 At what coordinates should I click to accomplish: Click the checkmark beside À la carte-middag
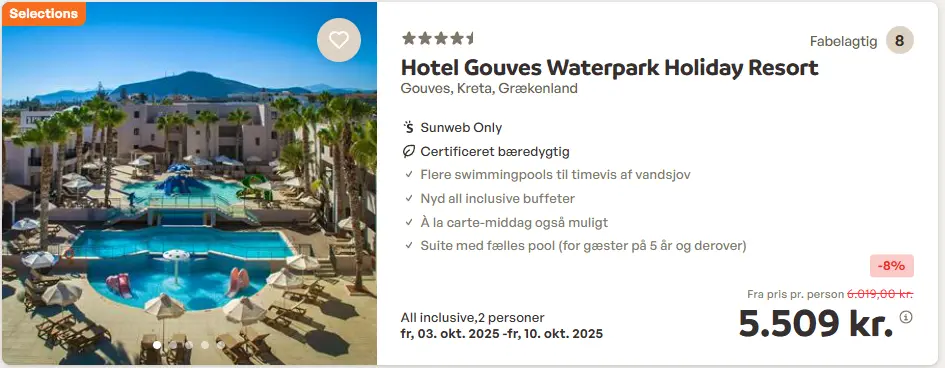(x=409, y=223)
